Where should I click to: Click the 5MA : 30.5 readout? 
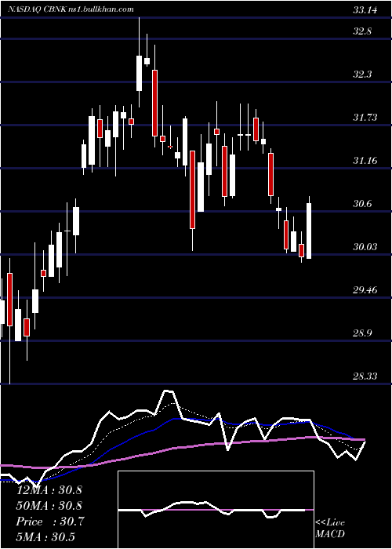[x=45, y=537]
